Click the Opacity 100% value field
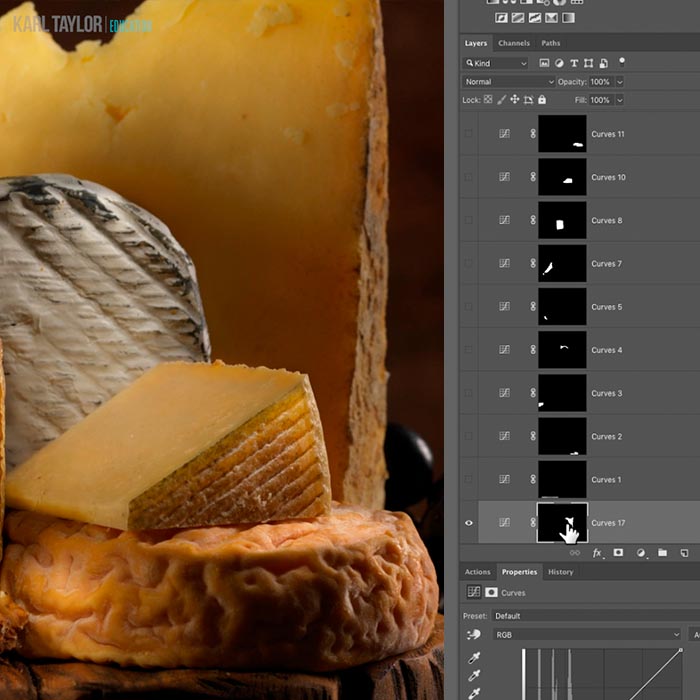The image size is (700, 700). tap(601, 82)
